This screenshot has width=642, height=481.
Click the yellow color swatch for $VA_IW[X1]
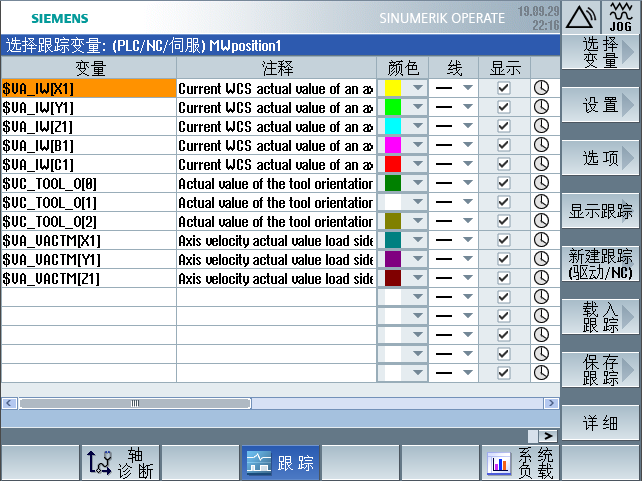click(x=393, y=88)
